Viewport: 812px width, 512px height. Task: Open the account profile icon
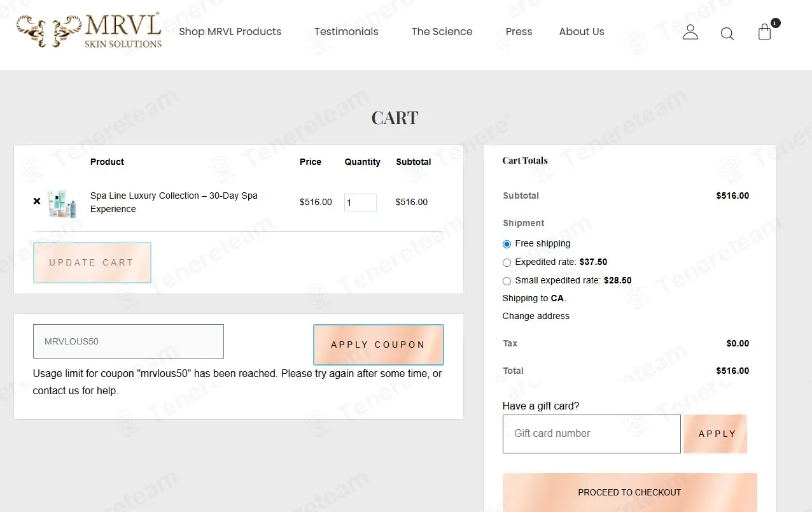coord(690,32)
